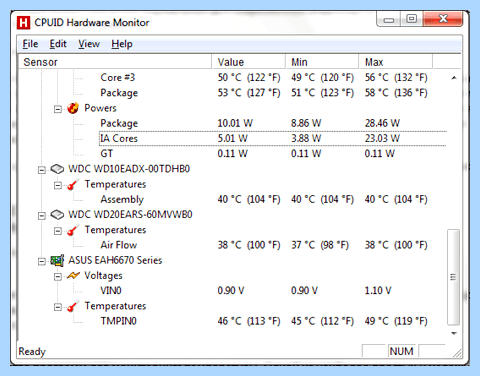
Task: Collapse the Powers node
Action: click(58, 109)
